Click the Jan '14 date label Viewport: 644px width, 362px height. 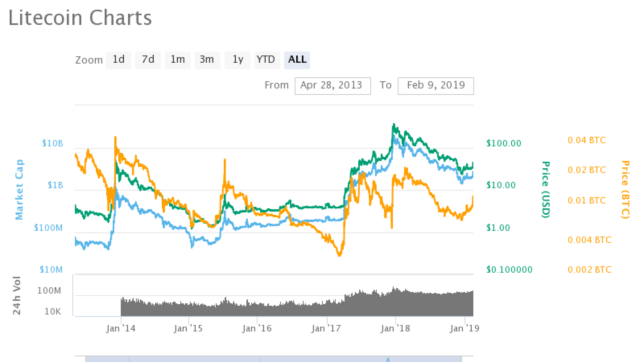121,329
